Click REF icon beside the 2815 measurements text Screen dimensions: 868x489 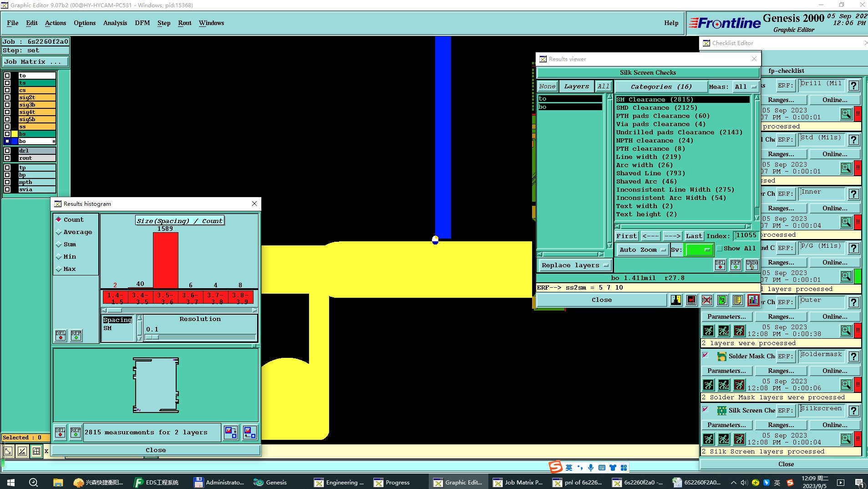[76, 433]
